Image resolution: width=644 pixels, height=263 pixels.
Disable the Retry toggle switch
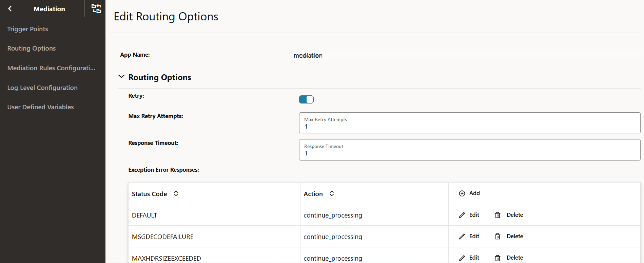coord(306,99)
